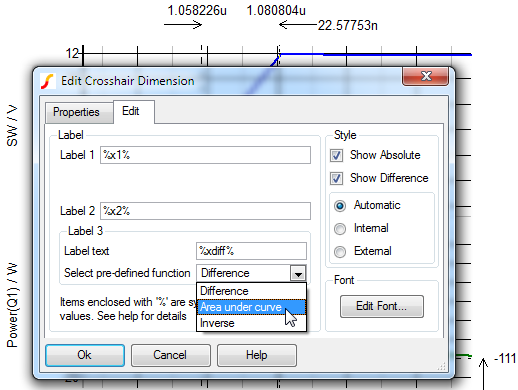Viewport: 518px width, 390px height.
Task: Open Help for this dialog
Action: 257,355
